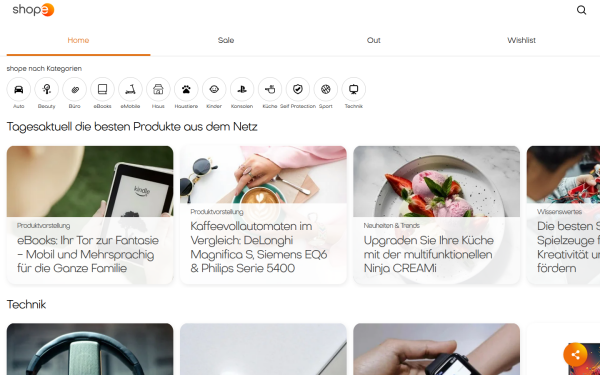Viewport: 600px width, 375px height.
Task: Open the eBooks category icon
Action: point(103,89)
